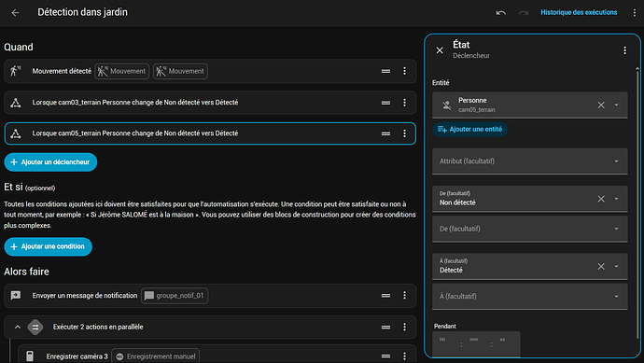Expand the empty De (facultatif) dropdown

(x=530, y=229)
